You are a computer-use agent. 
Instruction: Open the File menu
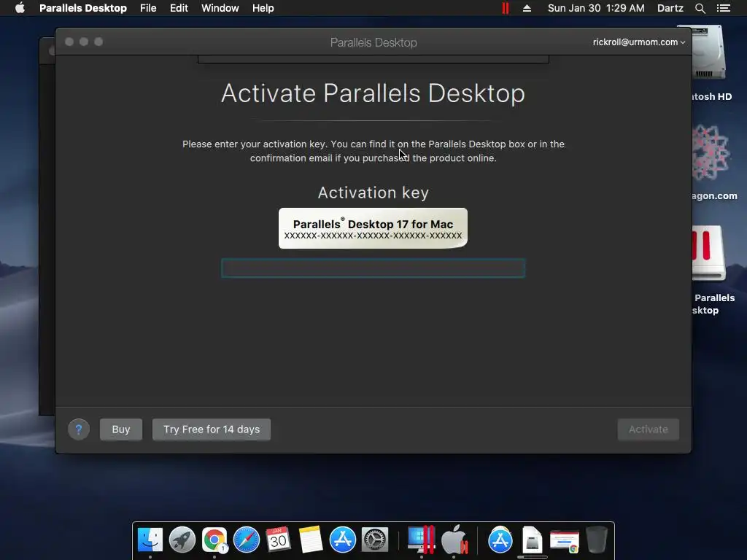[148, 8]
